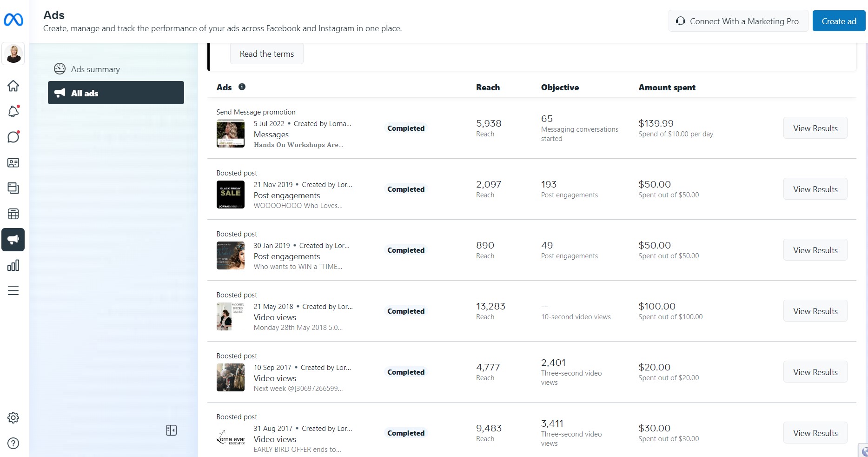
Task: Click the Create ad button
Action: pyautogui.click(x=839, y=21)
